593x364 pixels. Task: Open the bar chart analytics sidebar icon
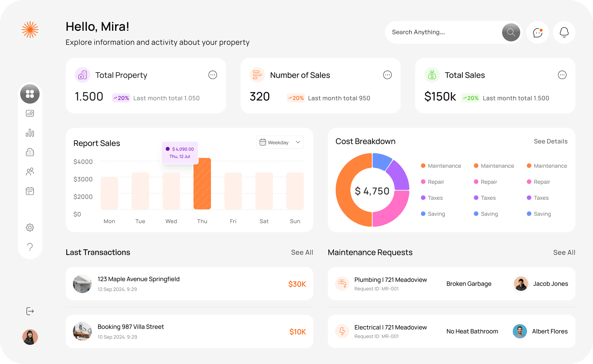pos(30,133)
